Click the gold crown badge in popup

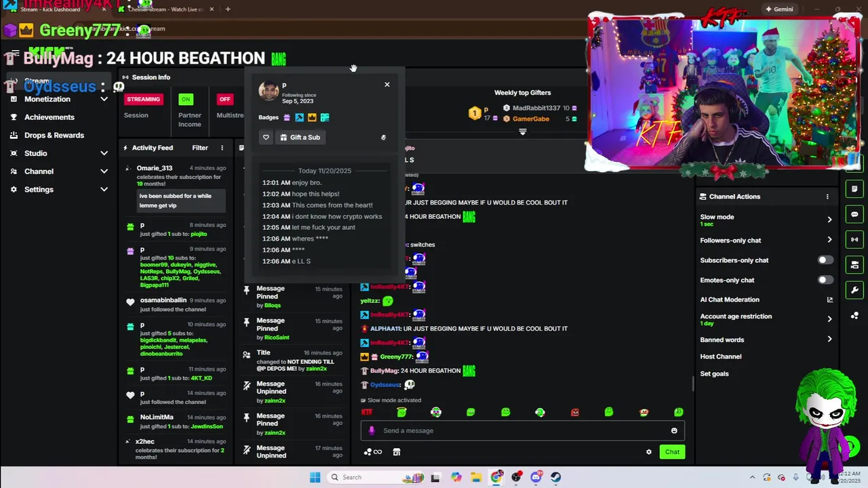pos(312,117)
